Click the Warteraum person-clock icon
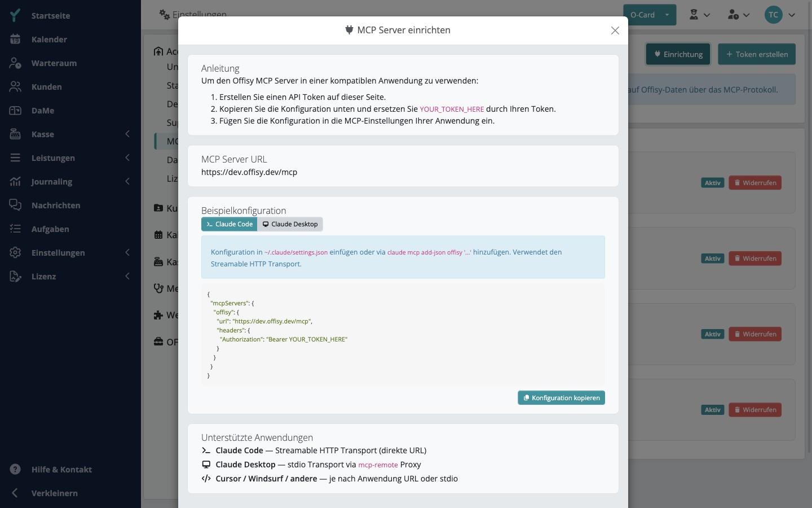Viewport: 812px width, 508px height. (15, 63)
